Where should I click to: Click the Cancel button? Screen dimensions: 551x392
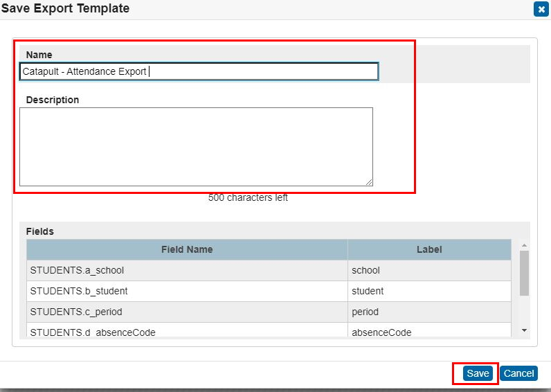tap(518, 373)
